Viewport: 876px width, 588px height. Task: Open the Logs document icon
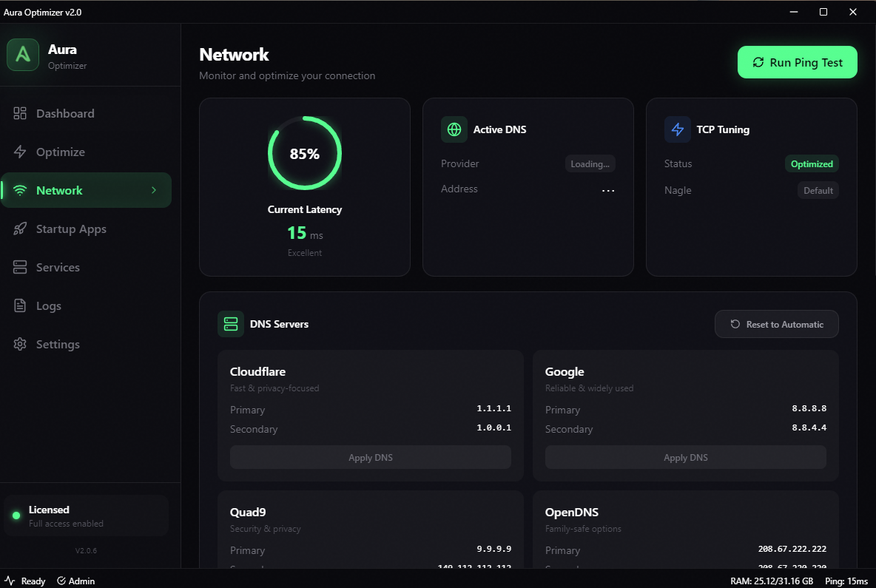tap(21, 305)
